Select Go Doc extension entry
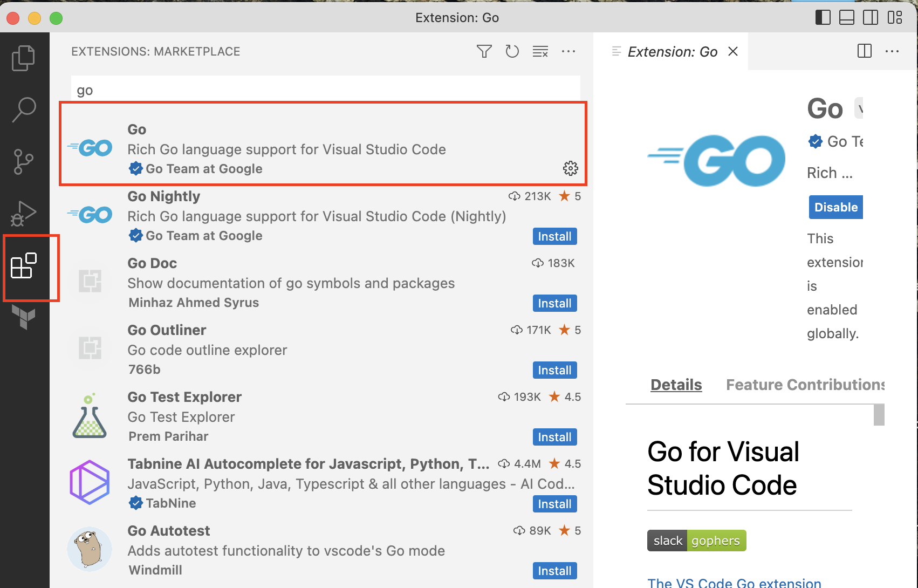 [x=323, y=283]
